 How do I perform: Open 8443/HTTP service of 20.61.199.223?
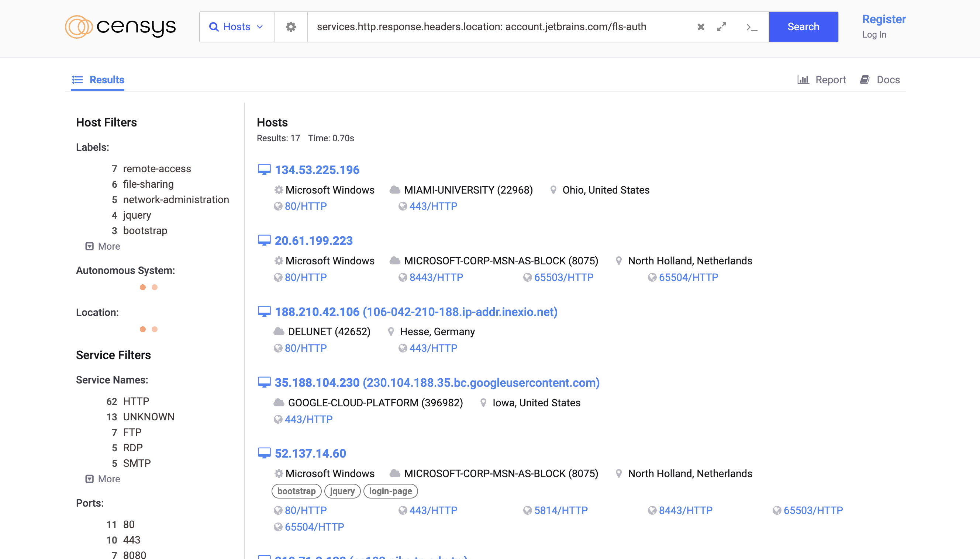[x=436, y=278]
